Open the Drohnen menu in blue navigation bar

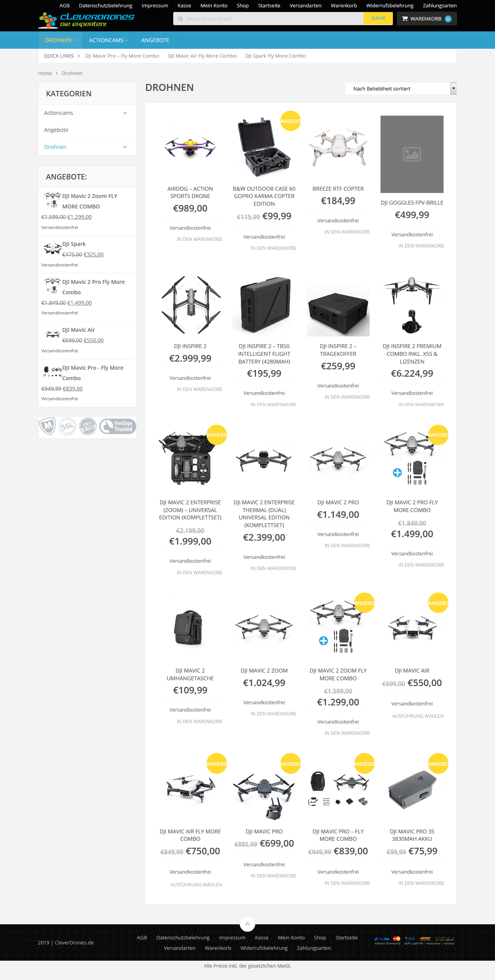[60, 40]
